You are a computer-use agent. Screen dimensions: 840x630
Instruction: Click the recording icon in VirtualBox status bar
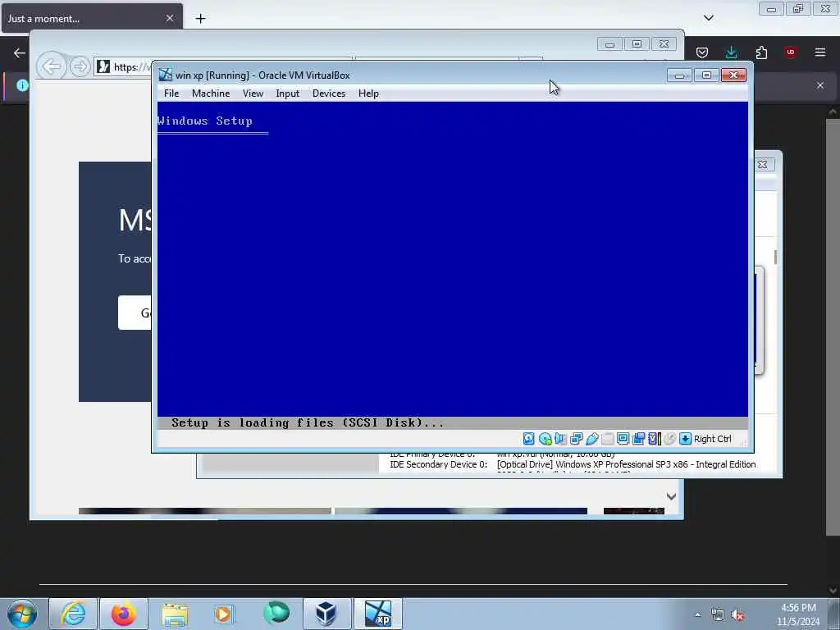[638, 439]
